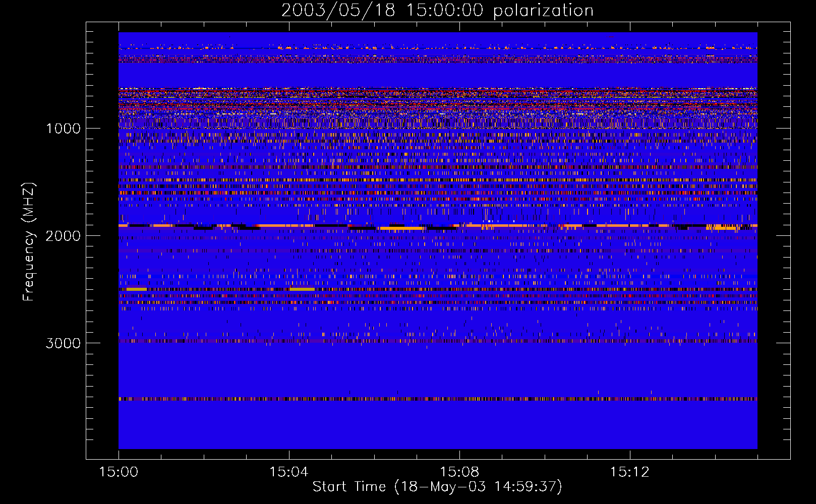Click the plot title '2003/05/18 15:00:00 polarization'
This screenshot has height=504, width=816.
click(437, 11)
